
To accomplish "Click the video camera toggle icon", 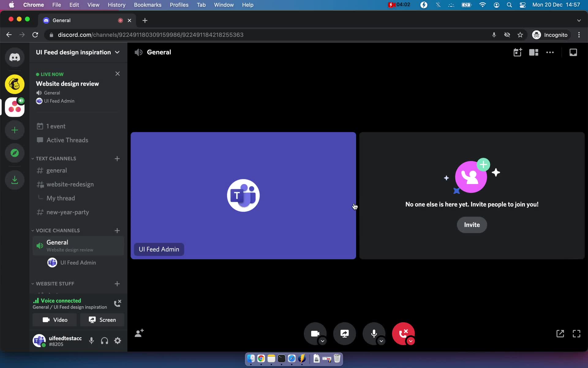I will pos(315,333).
